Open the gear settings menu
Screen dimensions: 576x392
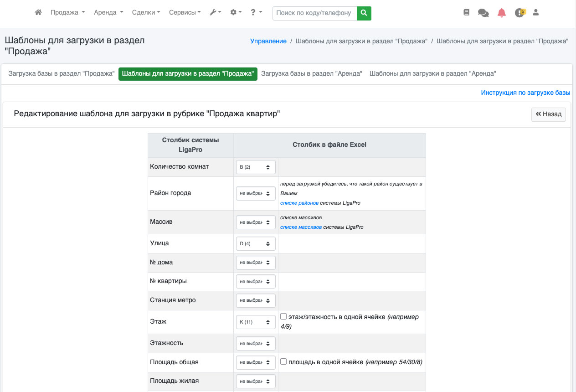(236, 13)
